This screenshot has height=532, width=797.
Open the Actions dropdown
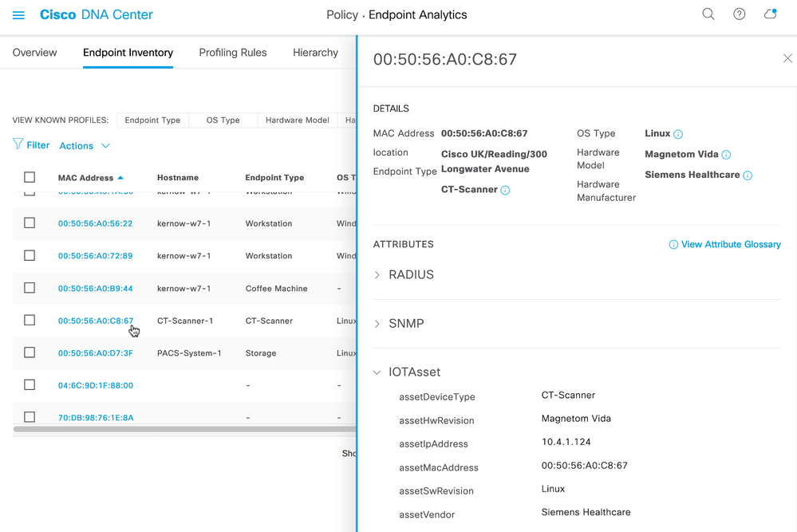(85, 146)
